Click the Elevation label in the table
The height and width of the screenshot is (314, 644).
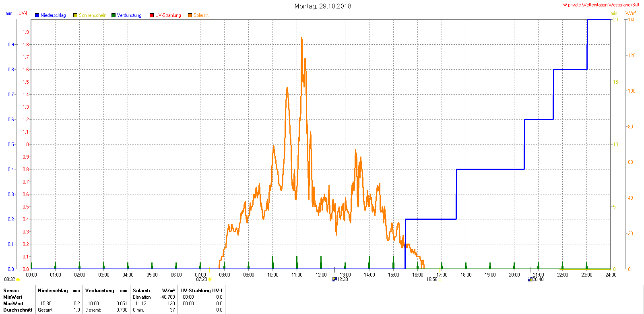(x=142, y=297)
